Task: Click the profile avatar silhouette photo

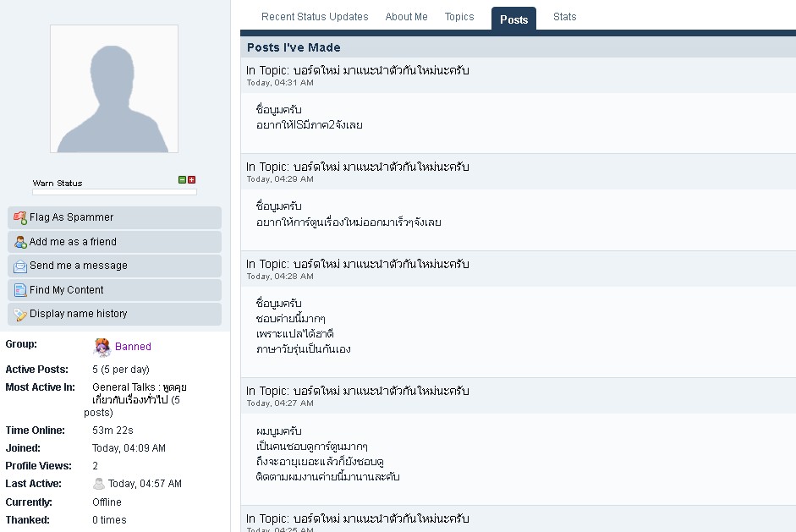Action: tap(114, 89)
